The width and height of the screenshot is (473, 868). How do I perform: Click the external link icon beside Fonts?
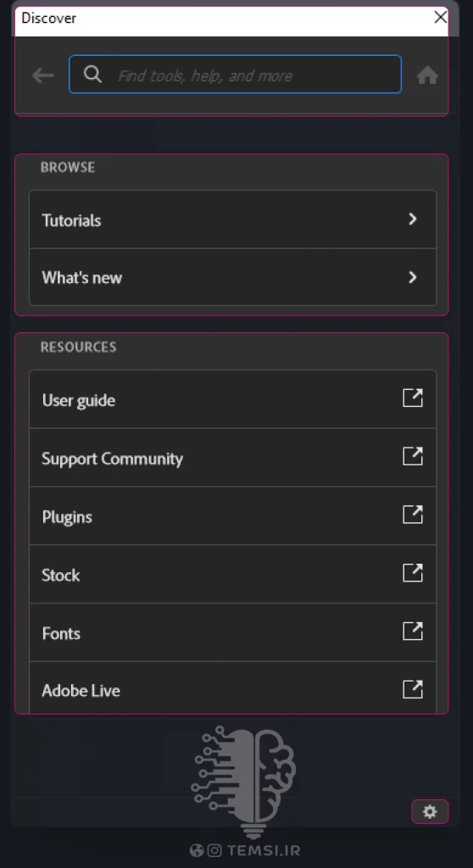pyautogui.click(x=413, y=631)
